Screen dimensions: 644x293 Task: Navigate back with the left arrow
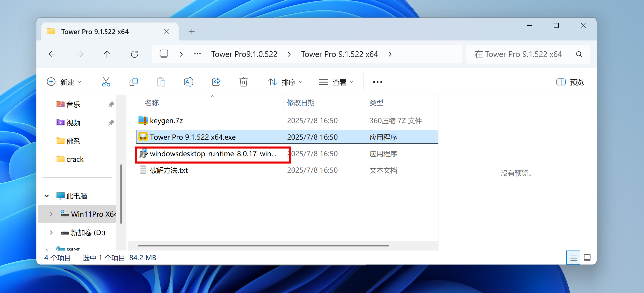52,54
